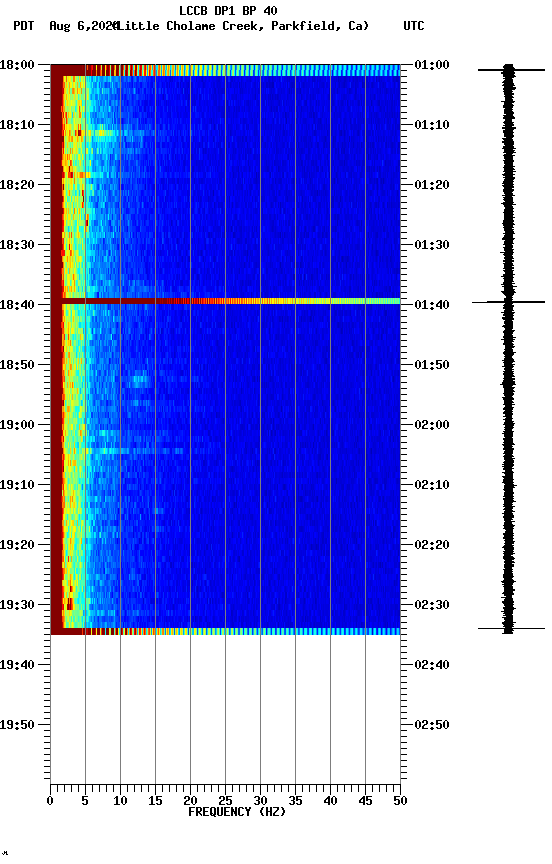Image resolution: width=552 pixels, height=864 pixels.
Task: Click the 5 Hz frequency axis label
Action: tap(85, 801)
